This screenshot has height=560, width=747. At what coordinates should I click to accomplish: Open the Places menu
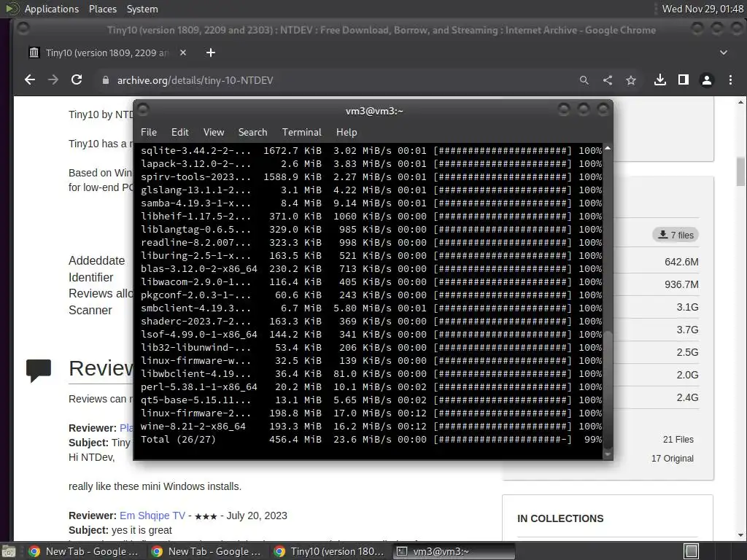pos(102,9)
